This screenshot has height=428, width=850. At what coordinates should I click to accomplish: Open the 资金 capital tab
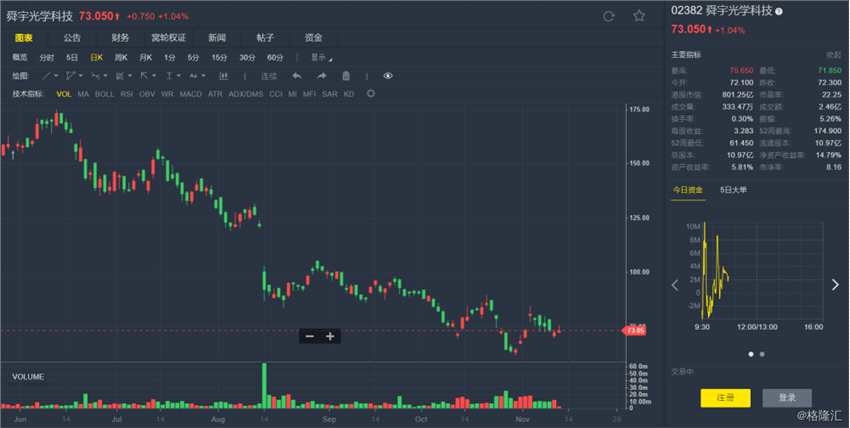(313, 38)
